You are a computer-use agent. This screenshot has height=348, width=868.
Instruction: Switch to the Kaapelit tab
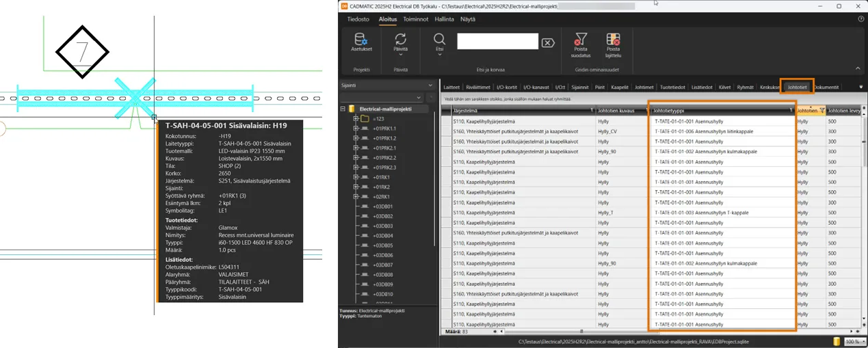click(619, 87)
